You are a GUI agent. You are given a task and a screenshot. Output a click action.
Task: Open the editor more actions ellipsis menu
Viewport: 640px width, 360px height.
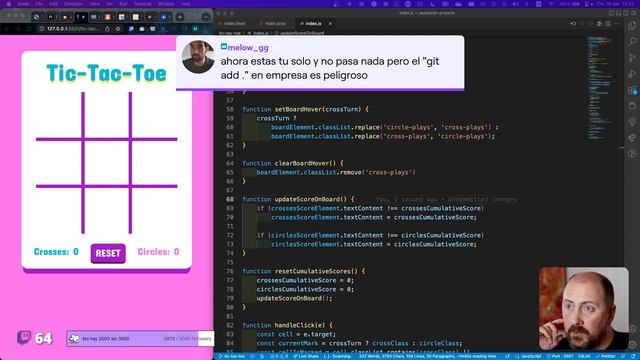617,24
